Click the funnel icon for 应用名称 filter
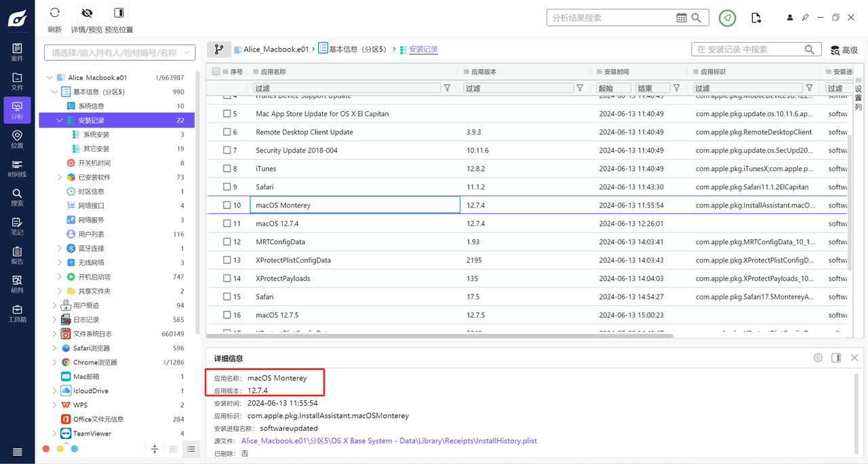This screenshot has height=464, width=868. coord(447,88)
